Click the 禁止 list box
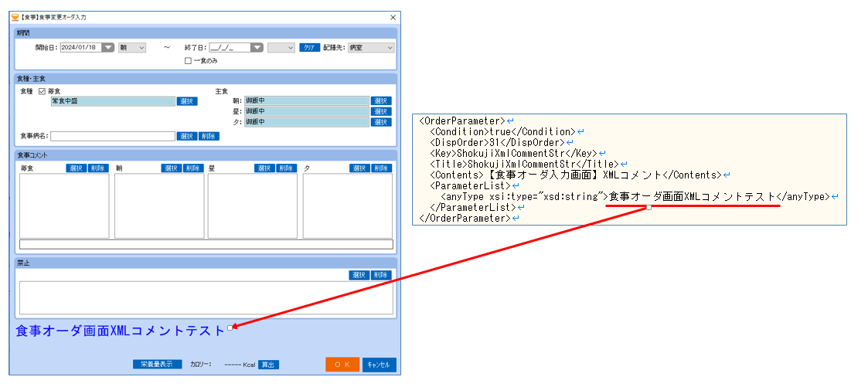 tap(206, 298)
